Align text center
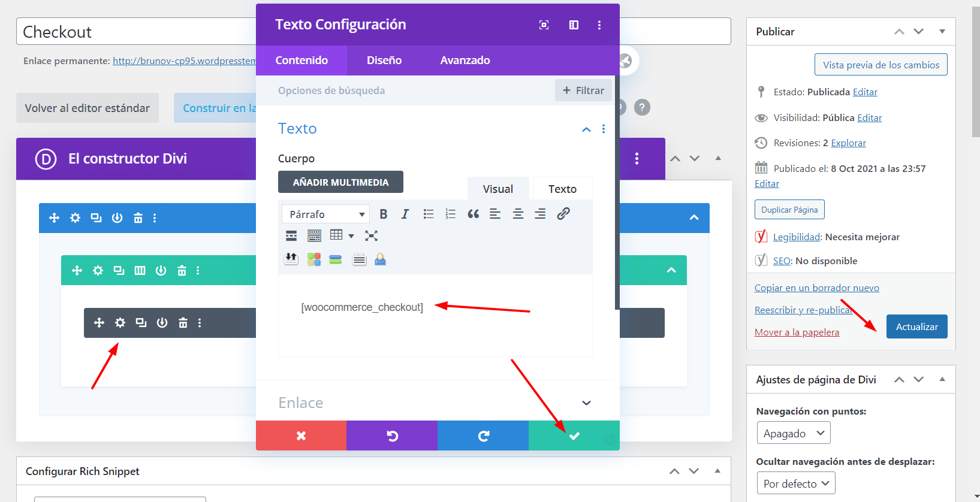This screenshot has width=980, height=502. pyautogui.click(x=518, y=214)
